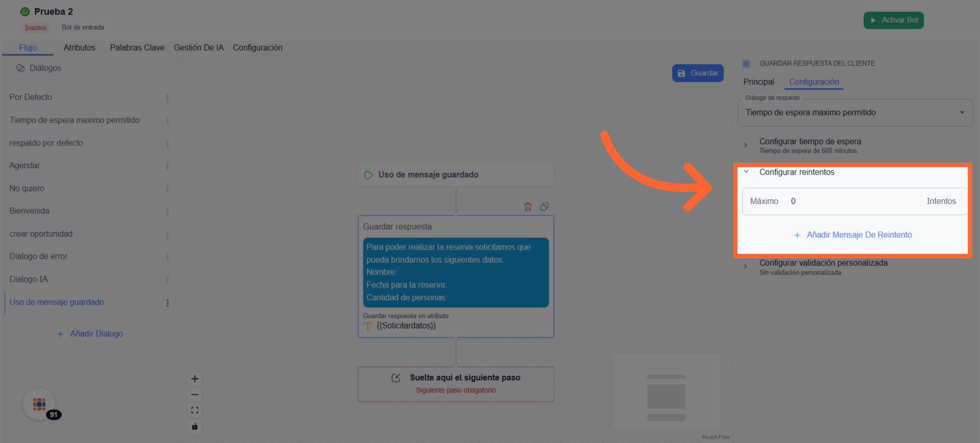Zoom out on the flow canvas
The image size is (980, 443).
[195, 394]
